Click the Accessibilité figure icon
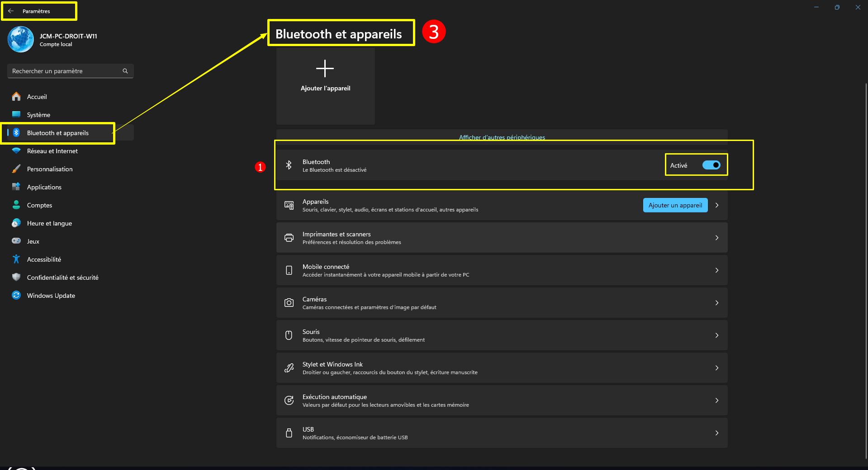Viewport: 868px width, 470px height. click(x=16, y=259)
